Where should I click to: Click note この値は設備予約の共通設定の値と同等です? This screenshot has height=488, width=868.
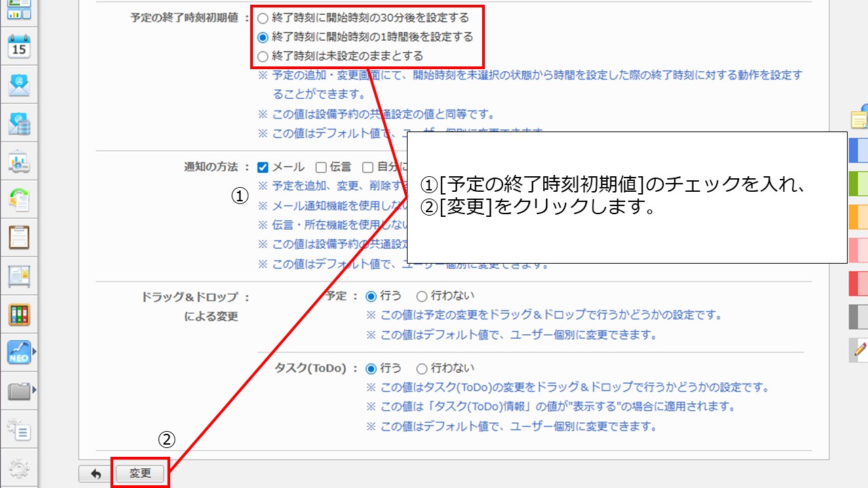click(377, 114)
